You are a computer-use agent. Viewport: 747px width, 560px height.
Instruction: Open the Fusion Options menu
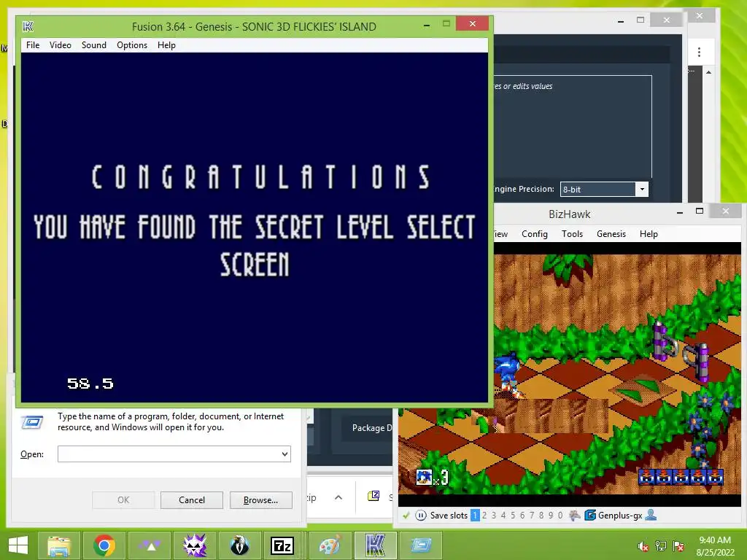(132, 45)
